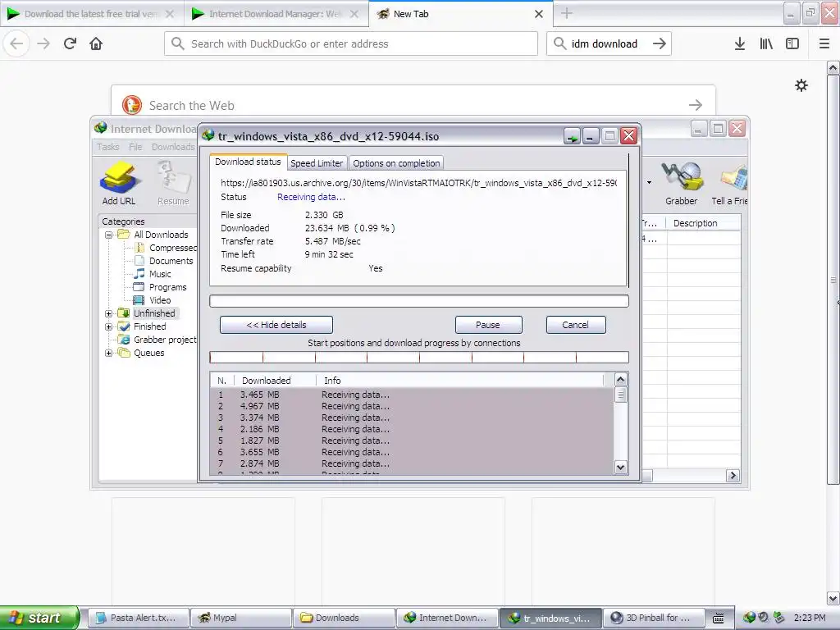Expand the Unfinished category node

coord(109,313)
